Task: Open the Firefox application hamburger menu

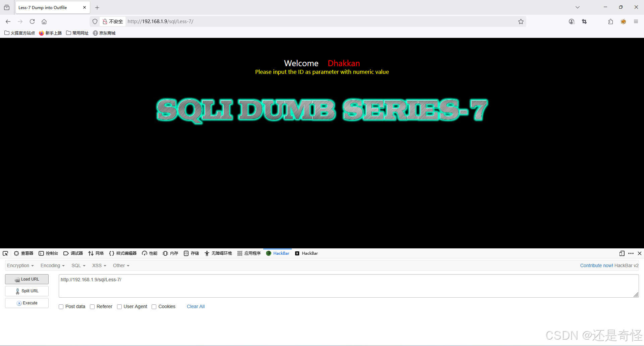Action: coord(636,21)
